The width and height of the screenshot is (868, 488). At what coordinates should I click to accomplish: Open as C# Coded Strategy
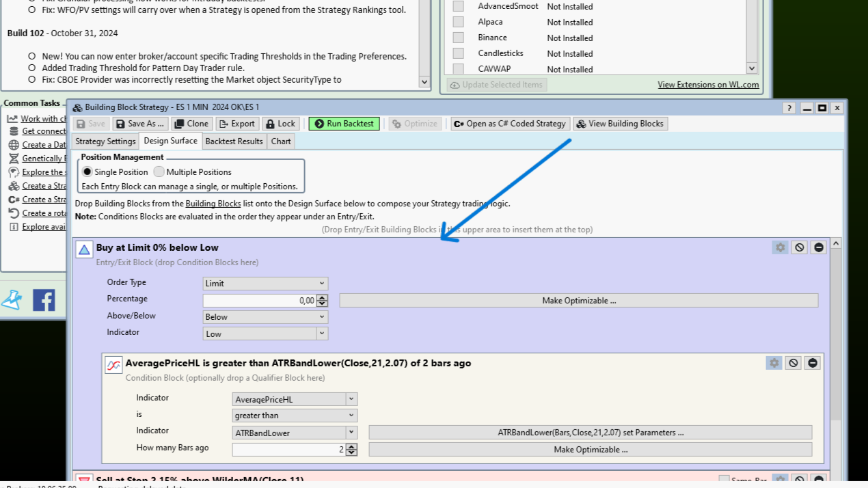tap(510, 124)
